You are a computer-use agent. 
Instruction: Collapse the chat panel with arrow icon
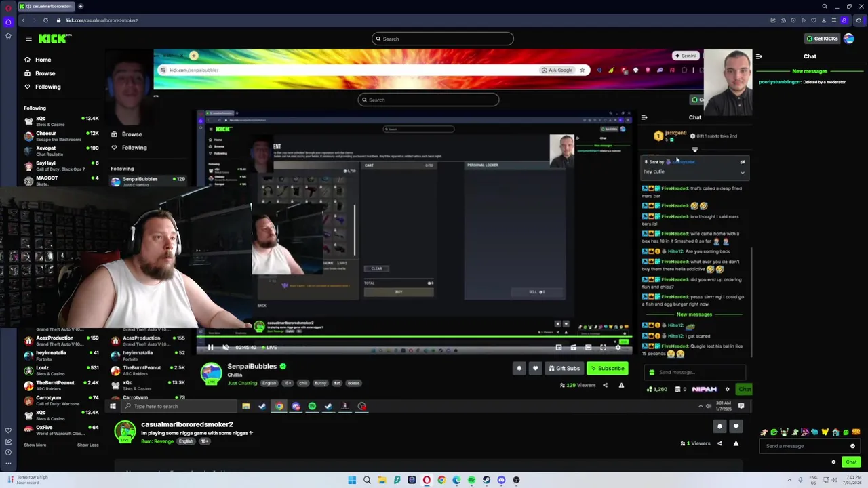(759, 56)
